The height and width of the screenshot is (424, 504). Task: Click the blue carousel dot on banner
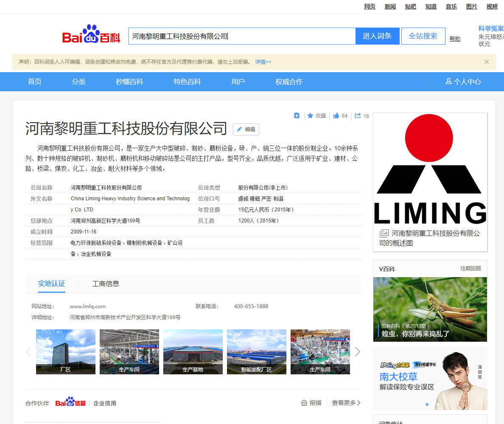coord(427,404)
